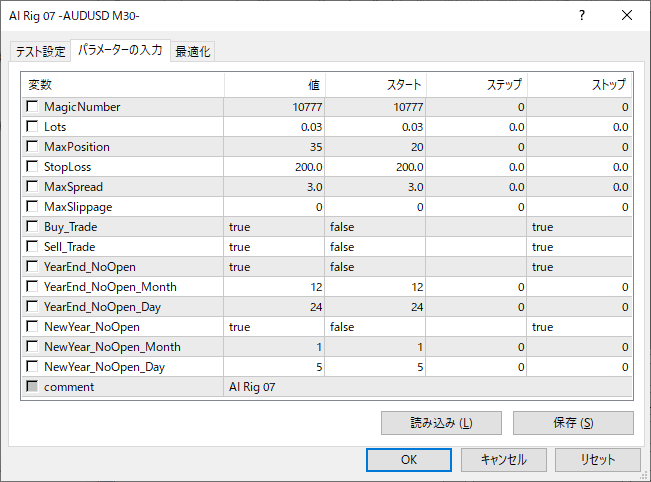Select the MaxSlippage value 0 cell
The width and height of the screenshot is (651, 482).
pyautogui.click(x=274, y=207)
